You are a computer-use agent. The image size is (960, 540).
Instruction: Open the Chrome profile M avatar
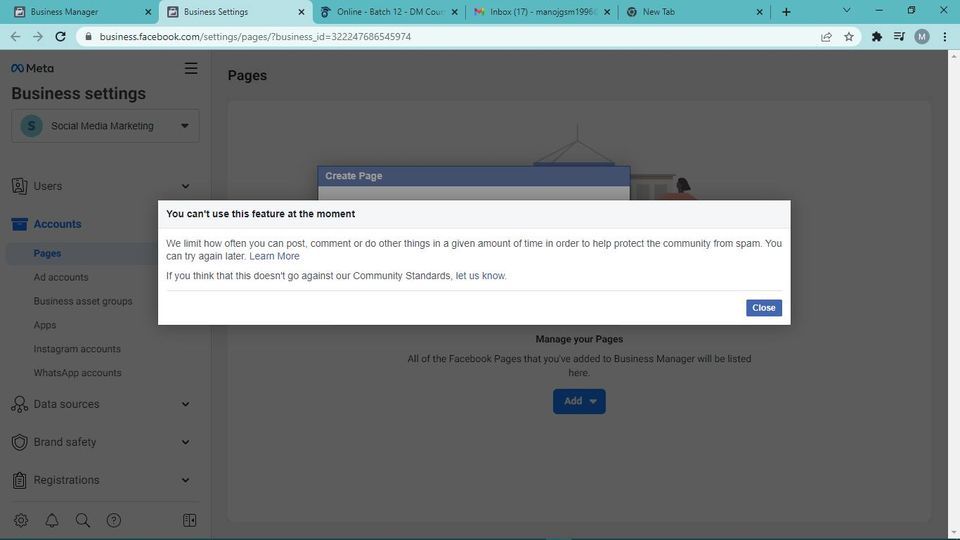921,37
